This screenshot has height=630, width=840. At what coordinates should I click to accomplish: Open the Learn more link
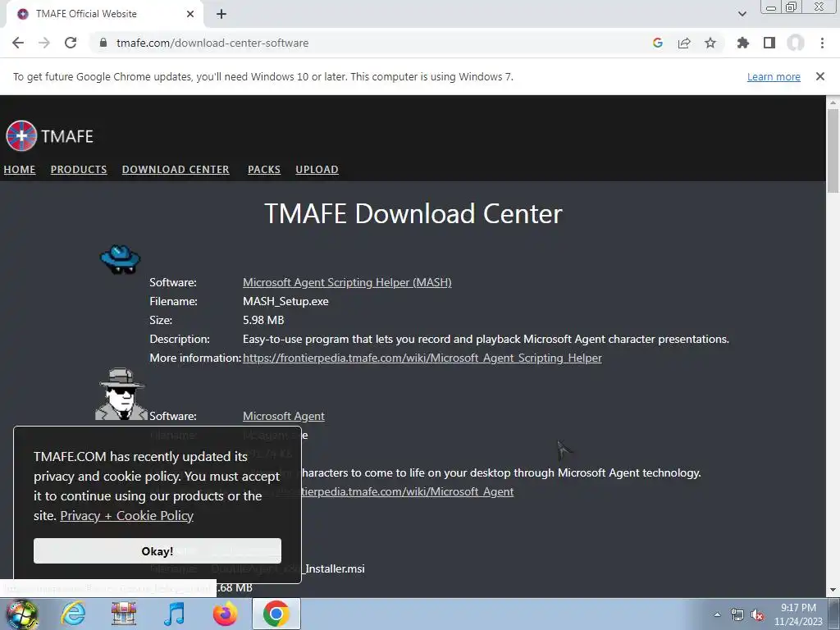tap(774, 76)
